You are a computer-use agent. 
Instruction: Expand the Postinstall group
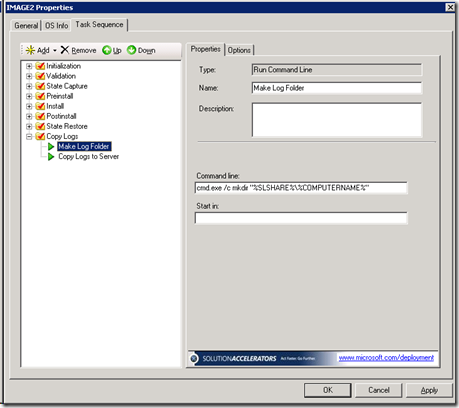[29, 116]
